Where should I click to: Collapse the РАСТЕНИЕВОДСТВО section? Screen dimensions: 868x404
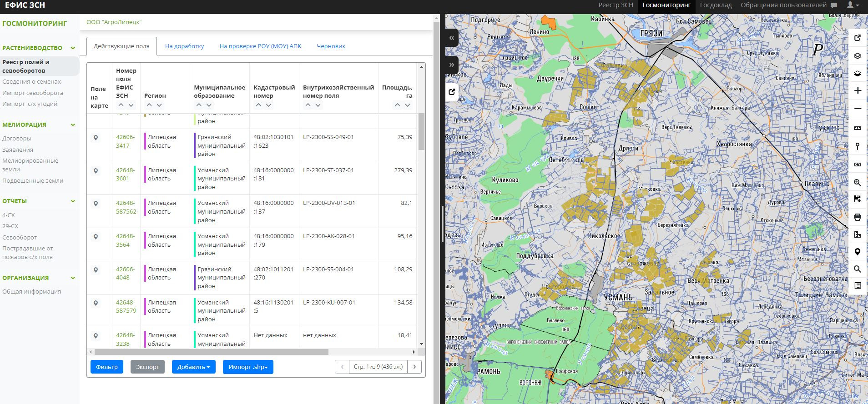(x=73, y=48)
